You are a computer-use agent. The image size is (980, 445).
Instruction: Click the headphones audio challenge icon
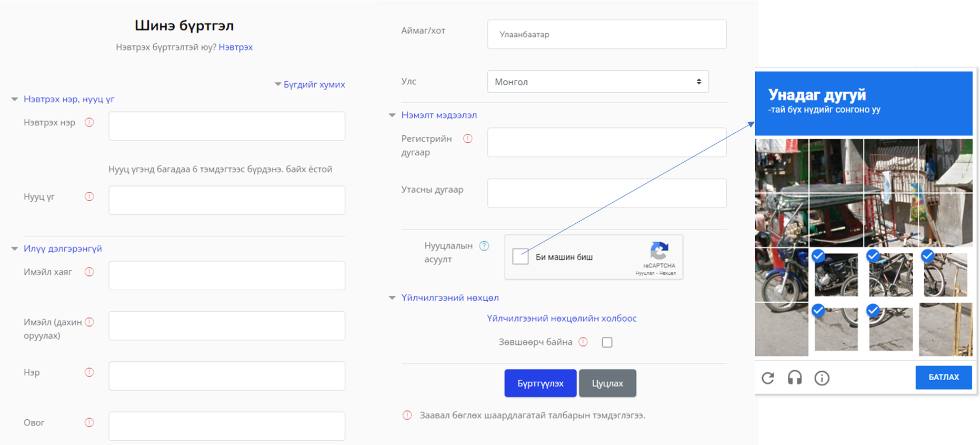tap(795, 378)
